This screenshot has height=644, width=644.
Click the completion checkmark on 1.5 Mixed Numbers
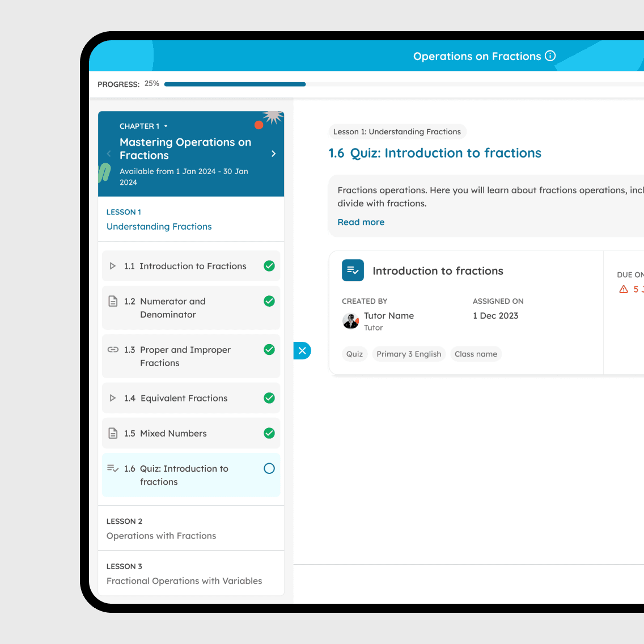269,433
